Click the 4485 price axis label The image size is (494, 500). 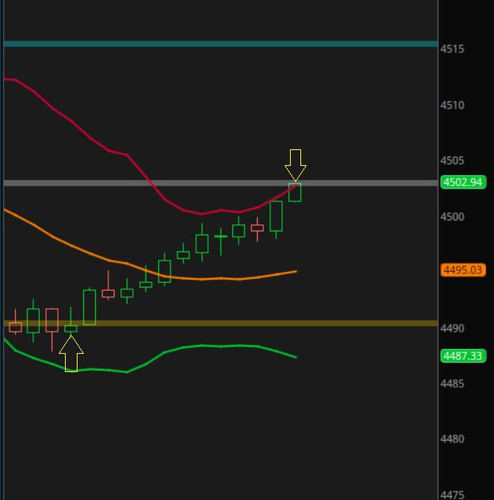[x=452, y=384]
